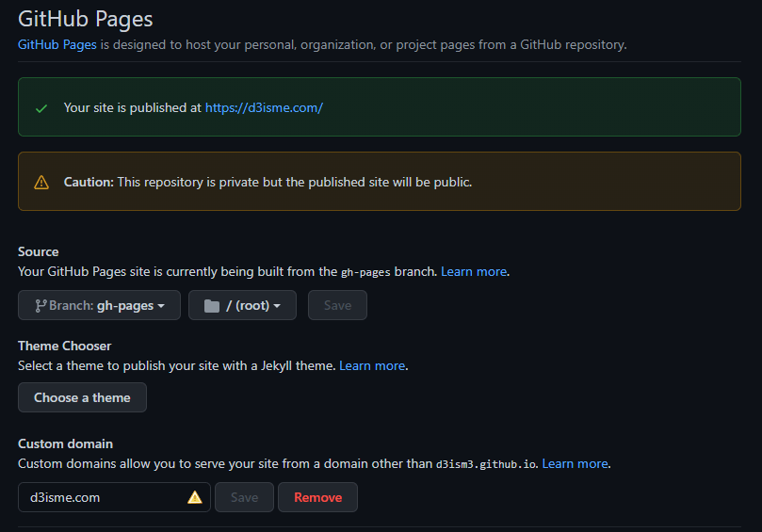Click the caret arrow next to gh-pages
This screenshot has width=762, height=532.
click(x=162, y=306)
